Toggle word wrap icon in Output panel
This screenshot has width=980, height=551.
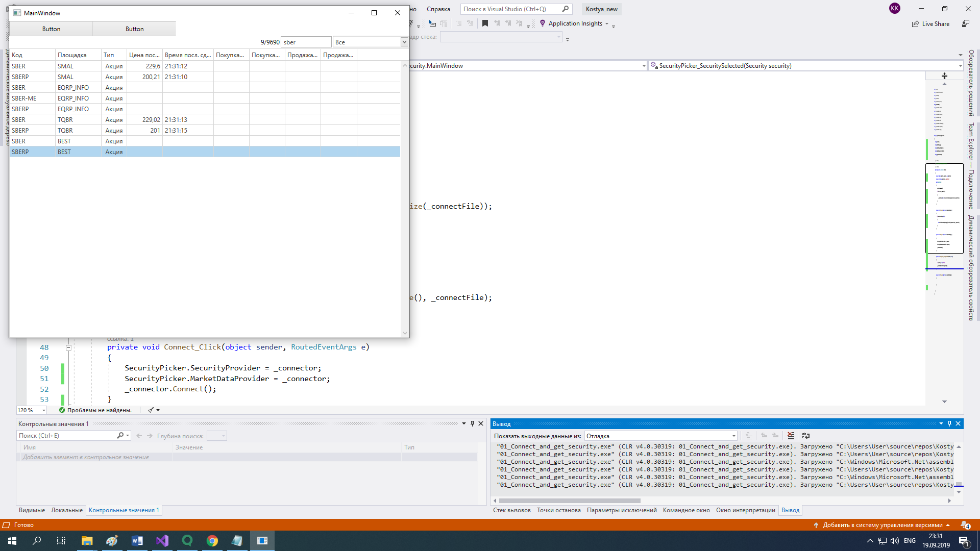click(x=805, y=436)
